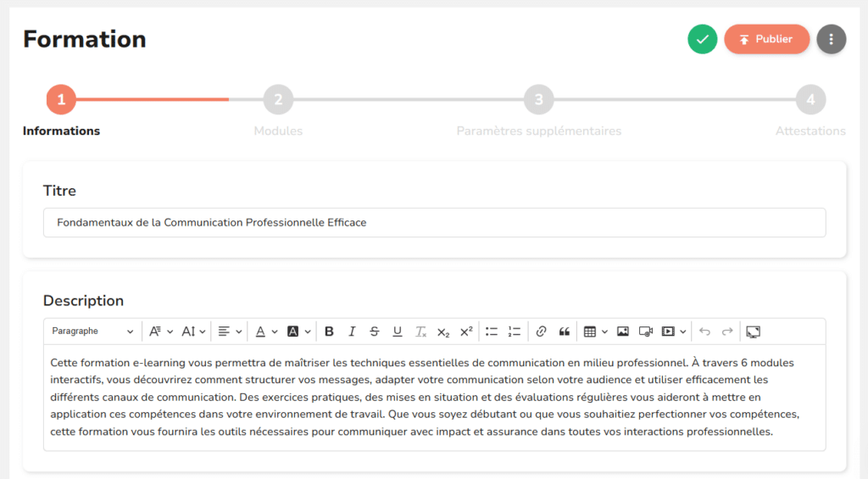
Task: Open the Paragraphe style dropdown
Action: click(92, 331)
